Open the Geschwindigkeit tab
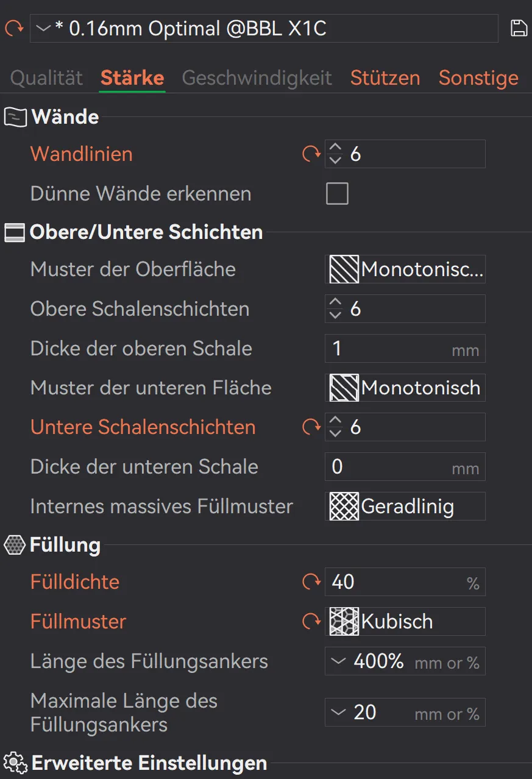532x779 pixels. click(257, 78)
